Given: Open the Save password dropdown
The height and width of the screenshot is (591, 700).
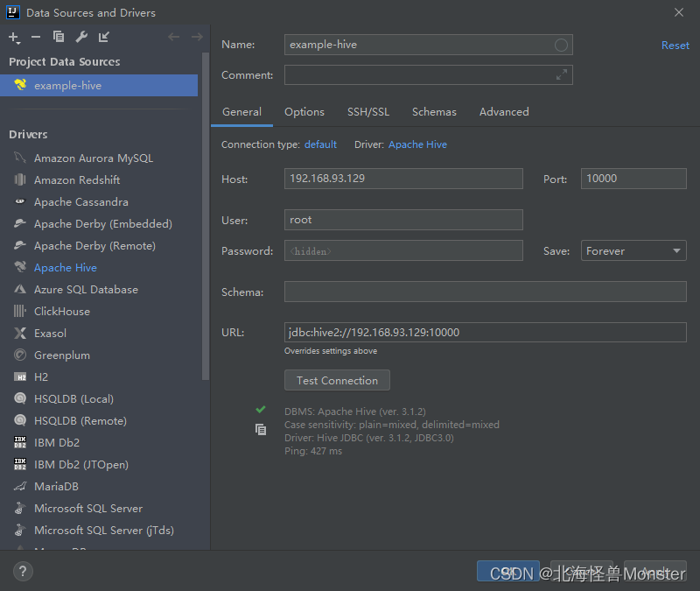Looking at the screenshot, I should pos(633,250).
